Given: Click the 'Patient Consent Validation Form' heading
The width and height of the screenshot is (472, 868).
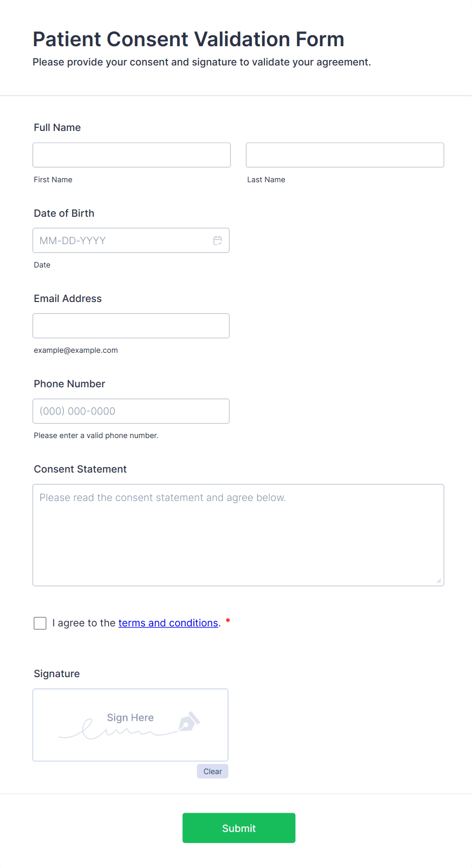Looking at the screenshot, I should coord(188,39).
